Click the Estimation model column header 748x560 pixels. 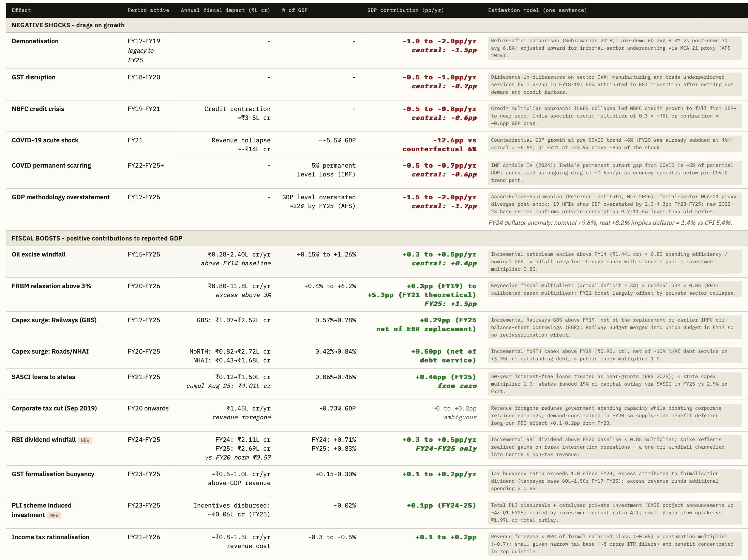coord(537,10)
